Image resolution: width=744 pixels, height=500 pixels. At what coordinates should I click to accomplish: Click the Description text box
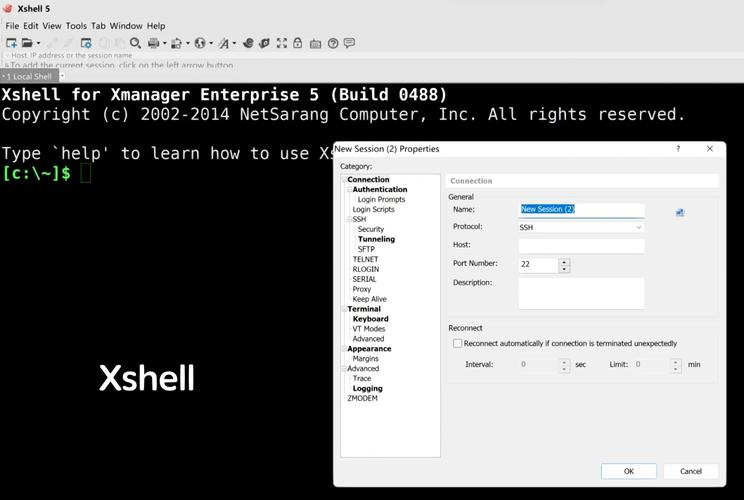pos(581,293)
